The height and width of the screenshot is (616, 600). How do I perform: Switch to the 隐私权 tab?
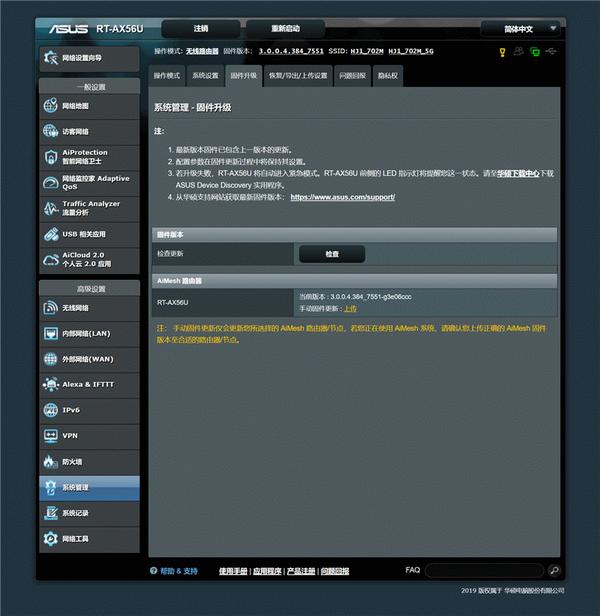(388, 75)
